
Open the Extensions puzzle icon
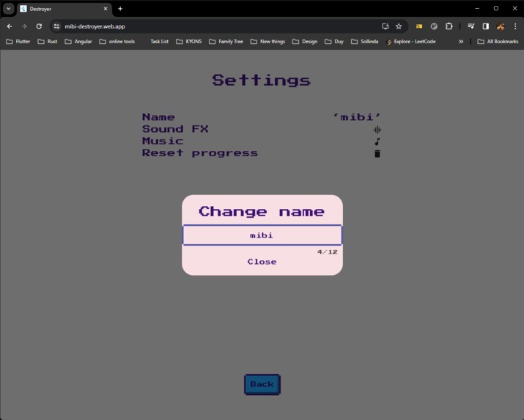pos(449,26)
